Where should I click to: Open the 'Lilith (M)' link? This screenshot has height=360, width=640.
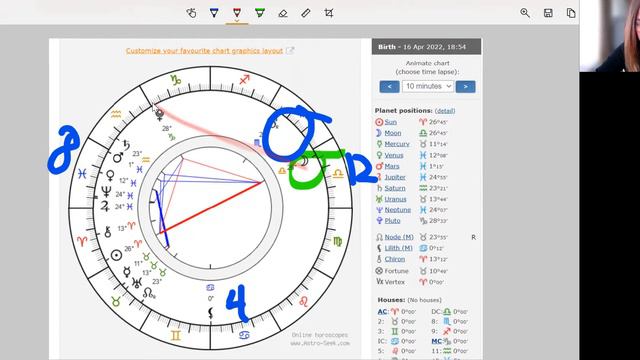pos(399,248)
